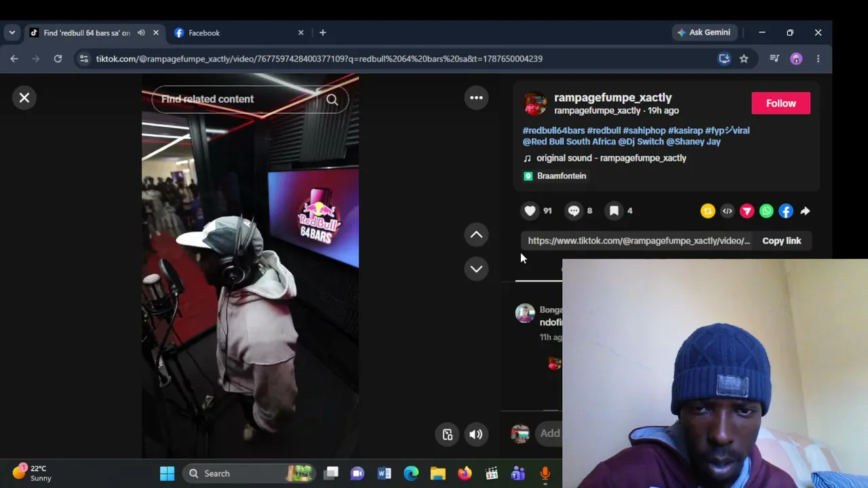Open the weather widget showing 22°C
Screen dimensions: 868x488
31,473
